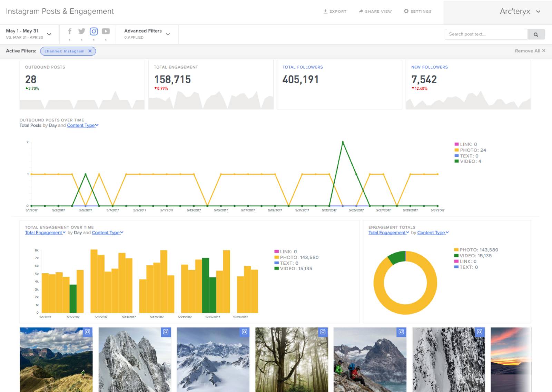The width and height of the screenshot is (552, 392).
Task: Remove the channel: Instagram filter chip
Action: click(x=90, y=51)
